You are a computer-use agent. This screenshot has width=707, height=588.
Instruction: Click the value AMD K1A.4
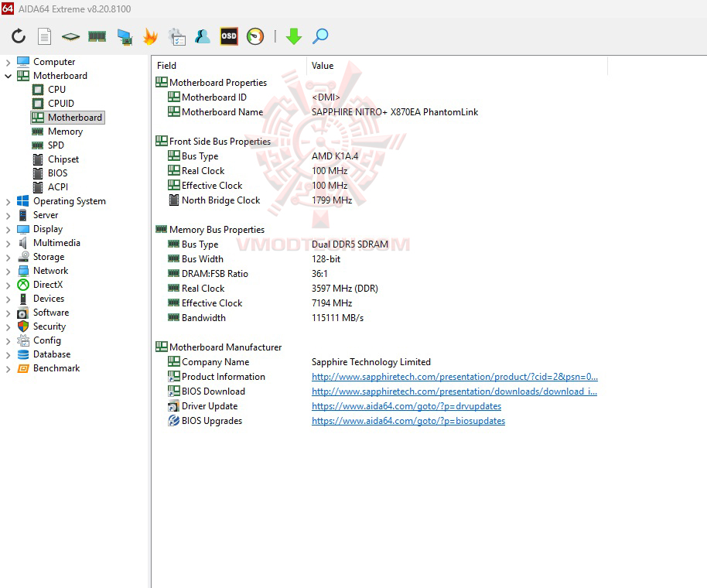point(335,156)
